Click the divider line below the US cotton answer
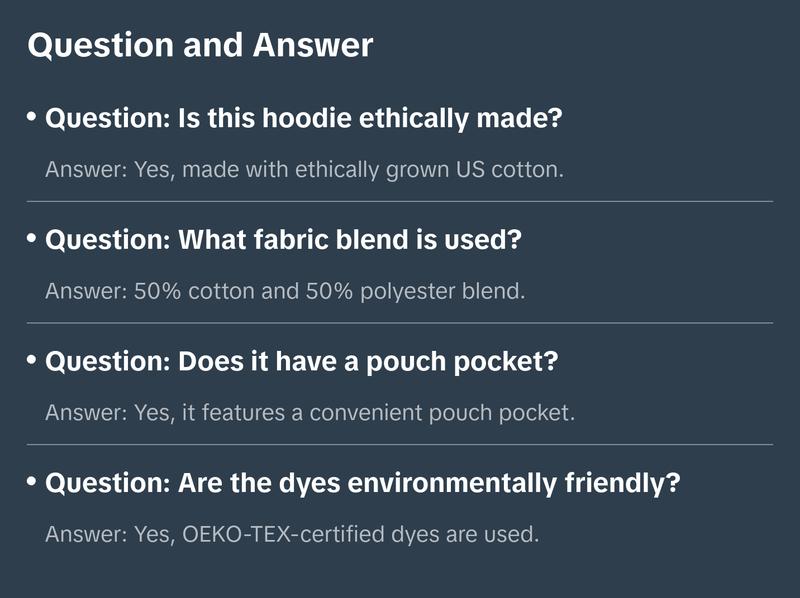Image resolution: width=800 pixels, height=598 pixels. (400, 201)
